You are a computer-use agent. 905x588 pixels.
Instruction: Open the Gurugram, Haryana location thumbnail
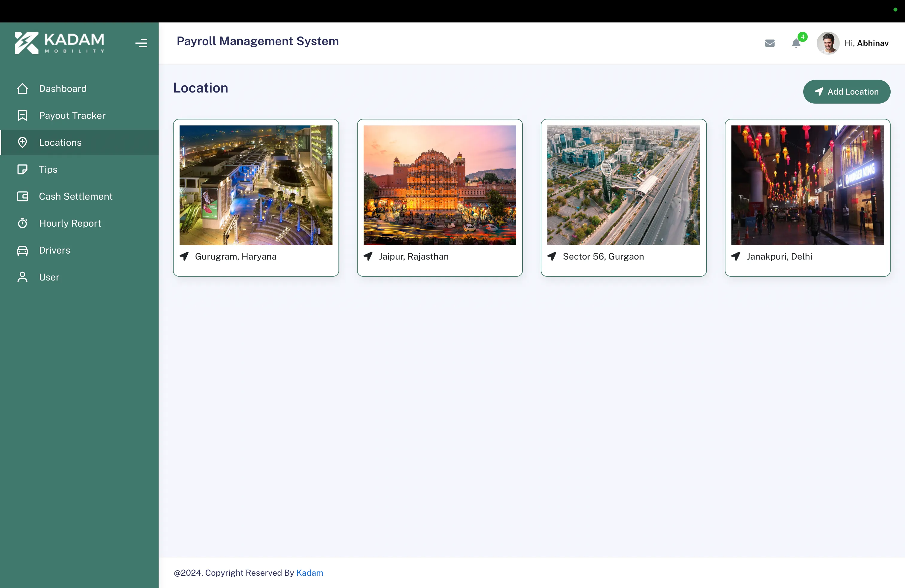pyautogui.click(x=256, y=185)
